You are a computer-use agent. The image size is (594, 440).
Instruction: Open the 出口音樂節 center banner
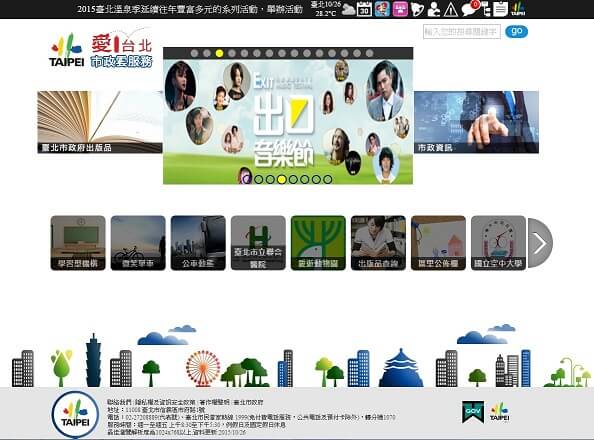pyautogui.click(x=288, y=121)
